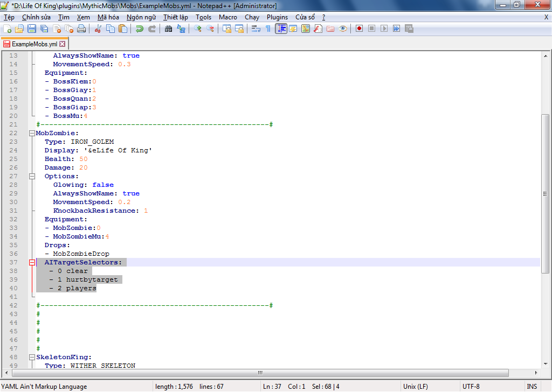Click the Zoom in magnifier icon
This screenshot has width=552, height=392.
tap(198, 29)
